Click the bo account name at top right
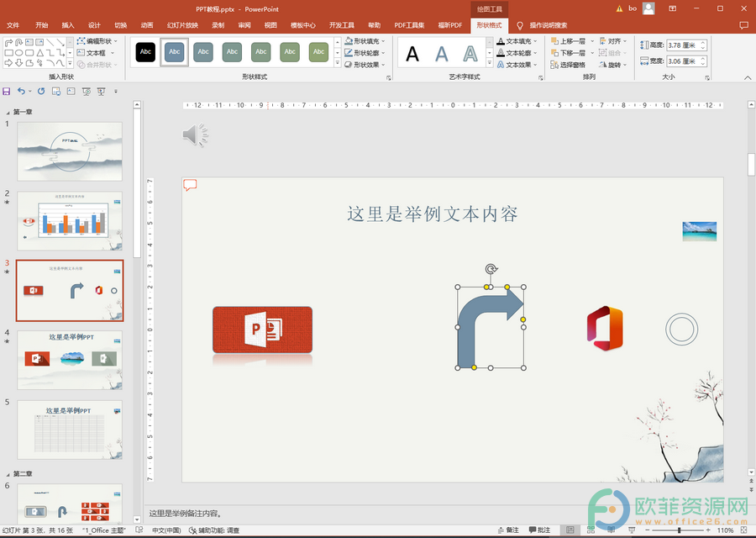 [632, 8]
